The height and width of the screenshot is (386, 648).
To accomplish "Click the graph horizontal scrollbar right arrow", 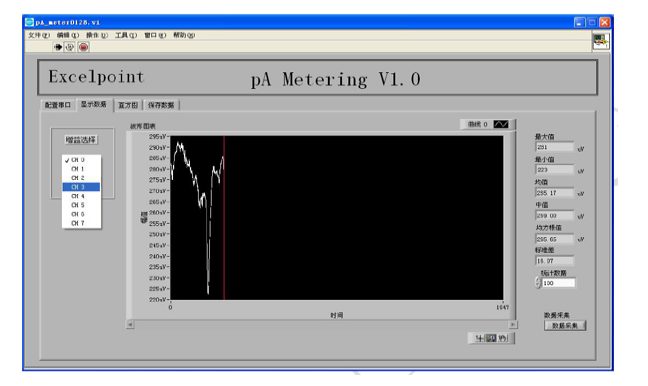I will point(513,325).
